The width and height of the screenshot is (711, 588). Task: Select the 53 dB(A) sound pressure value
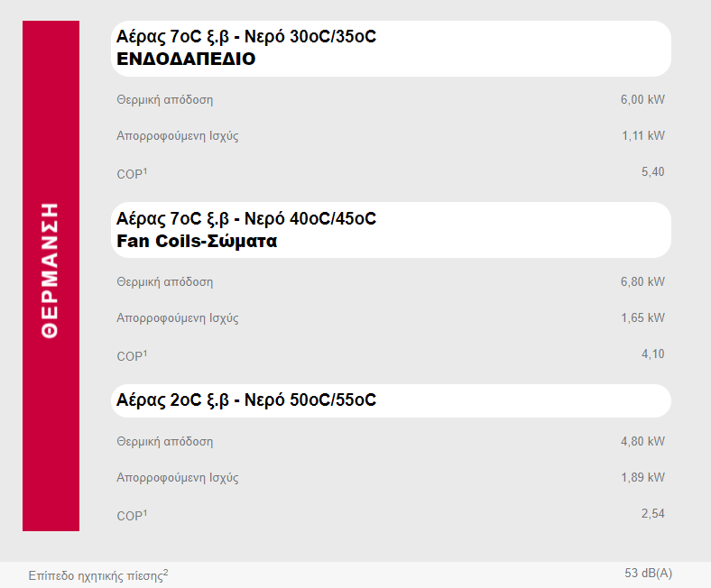(648, 574)
